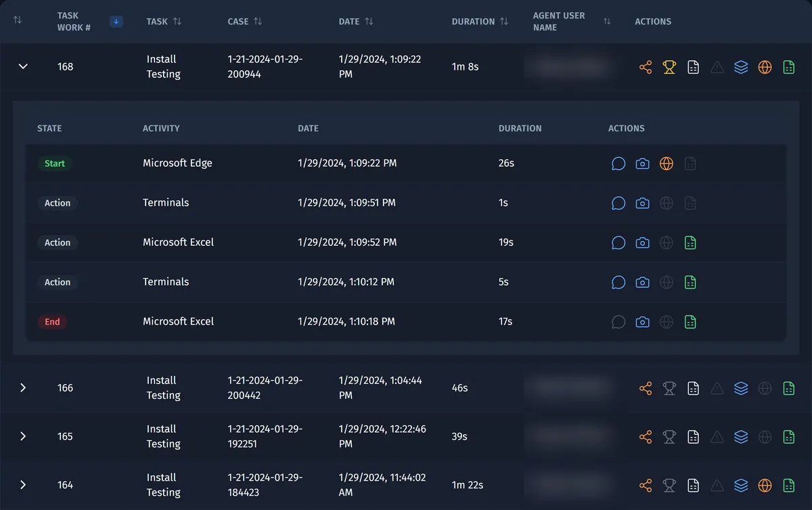Screen dimensions: 812x510
Task: Open comment bubble for Terminals 1:10:12 PM row
Action: tap(618, 282)
